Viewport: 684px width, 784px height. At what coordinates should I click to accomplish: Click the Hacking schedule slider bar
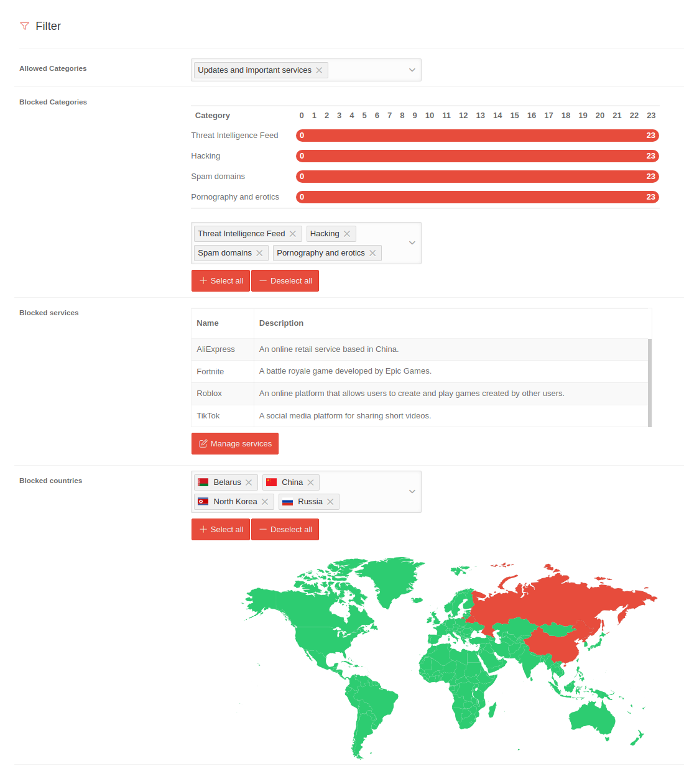(476, 156)
